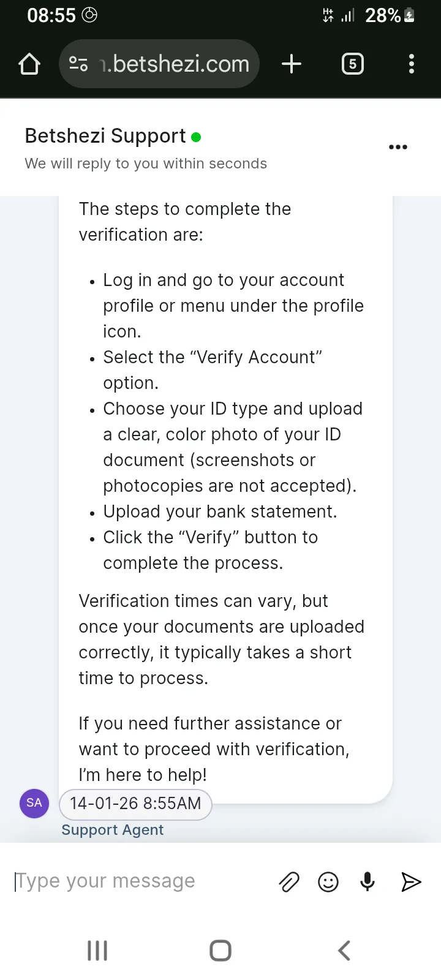The height and width of the screenshot is (980, 441).
Task: Attach a file with paperclip icon
Action: (x=289, y=882)
